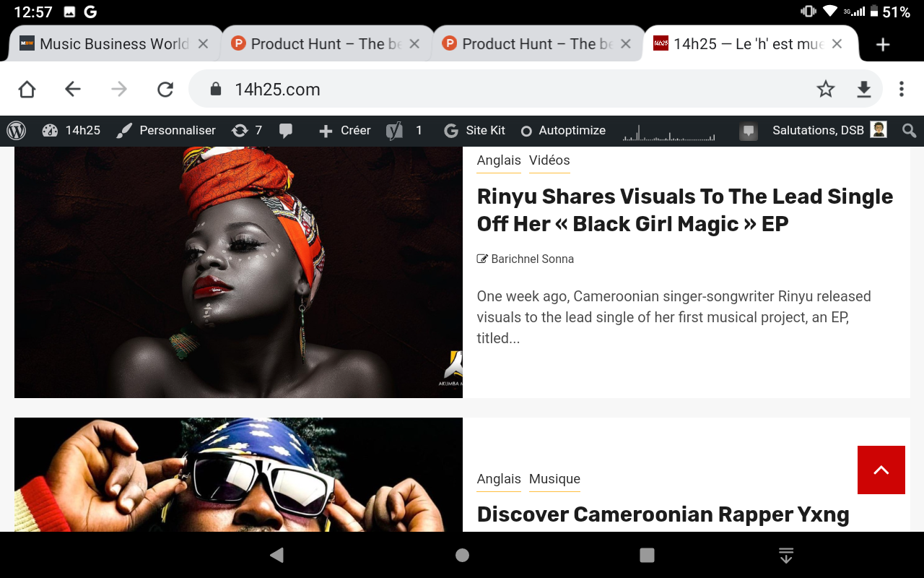924x578 pixels.
Task: Open the rapper with sunglasses thumbnail
Action: 238,475
